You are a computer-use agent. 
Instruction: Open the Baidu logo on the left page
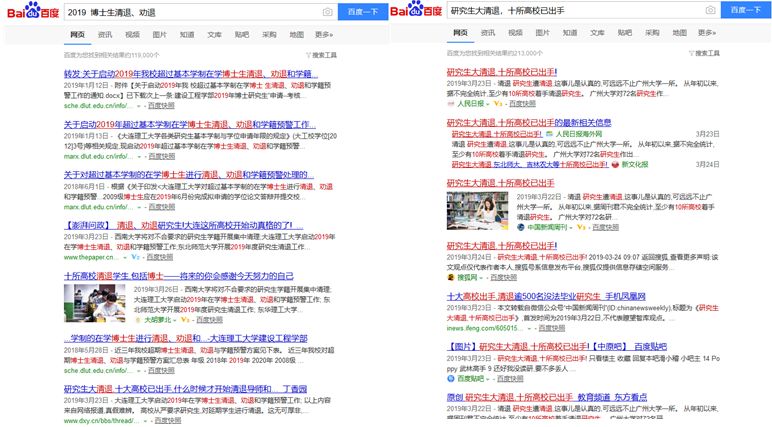(x=33, y=11)
